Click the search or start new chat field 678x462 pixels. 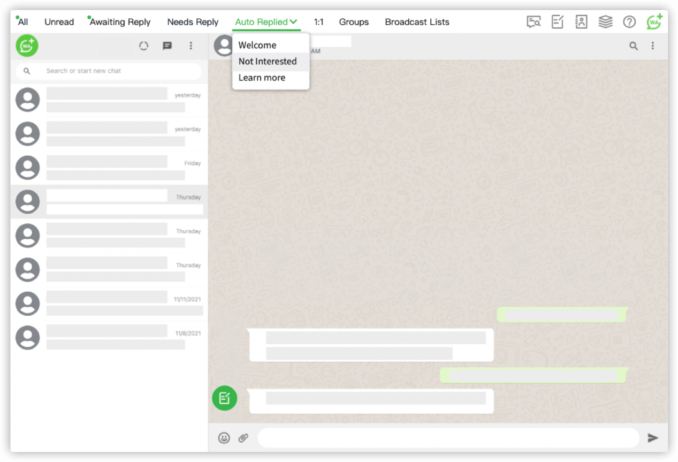110,71
